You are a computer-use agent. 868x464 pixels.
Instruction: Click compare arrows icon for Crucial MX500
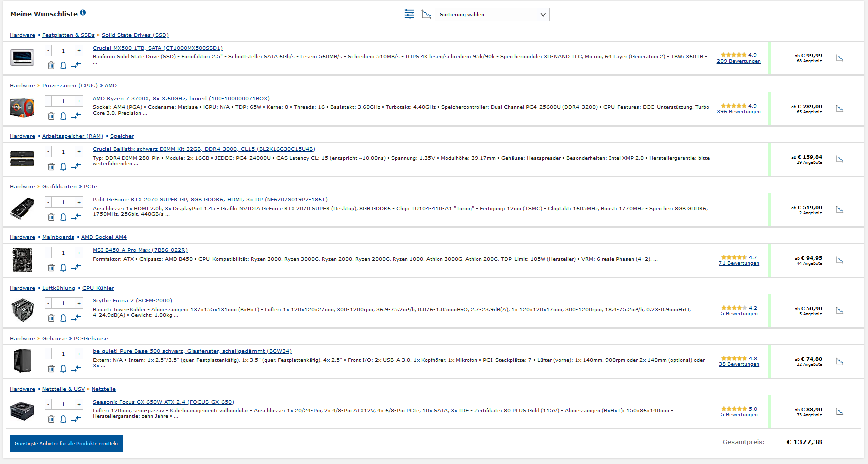76,65
